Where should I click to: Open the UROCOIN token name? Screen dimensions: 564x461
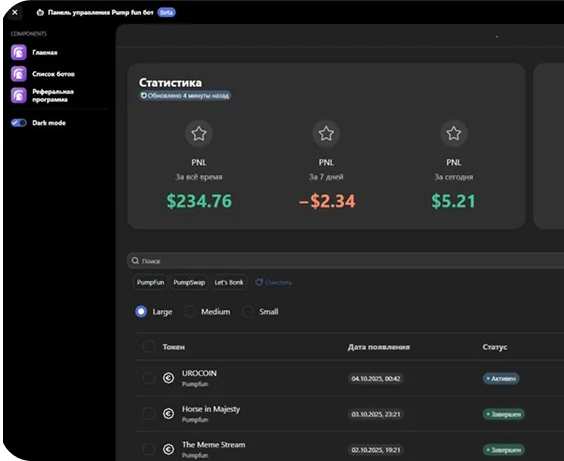tap(199, 374)
